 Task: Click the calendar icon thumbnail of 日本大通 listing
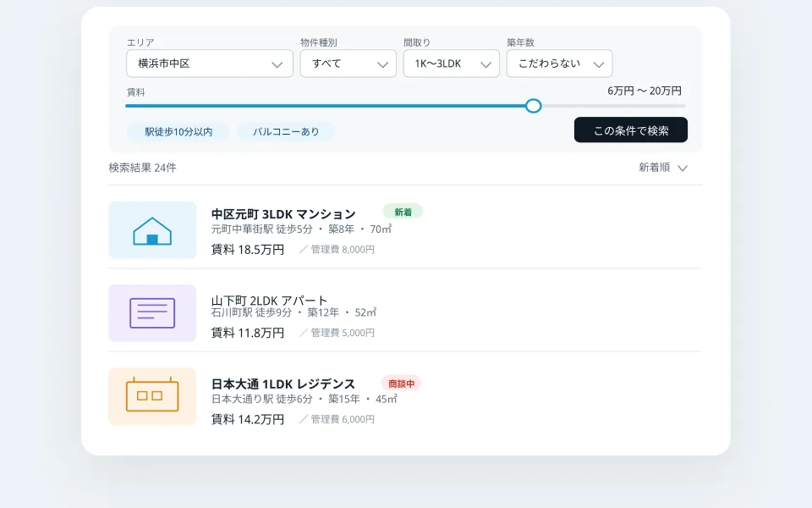tap(152, 396)
